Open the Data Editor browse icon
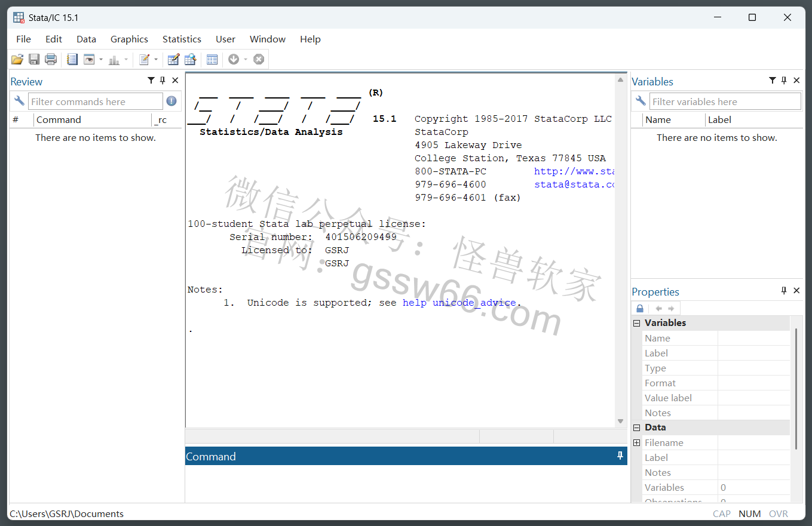The image size is (812, 526). tap(191, 59)
